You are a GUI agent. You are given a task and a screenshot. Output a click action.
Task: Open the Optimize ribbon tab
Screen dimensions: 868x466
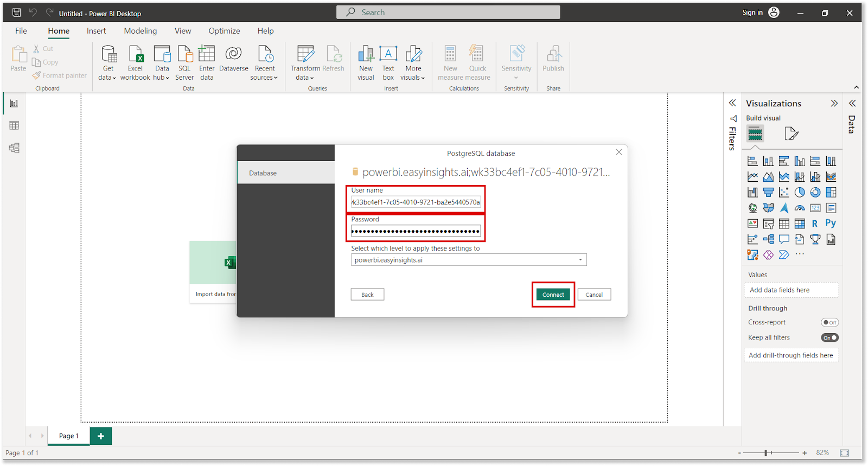tap(224, 31)
